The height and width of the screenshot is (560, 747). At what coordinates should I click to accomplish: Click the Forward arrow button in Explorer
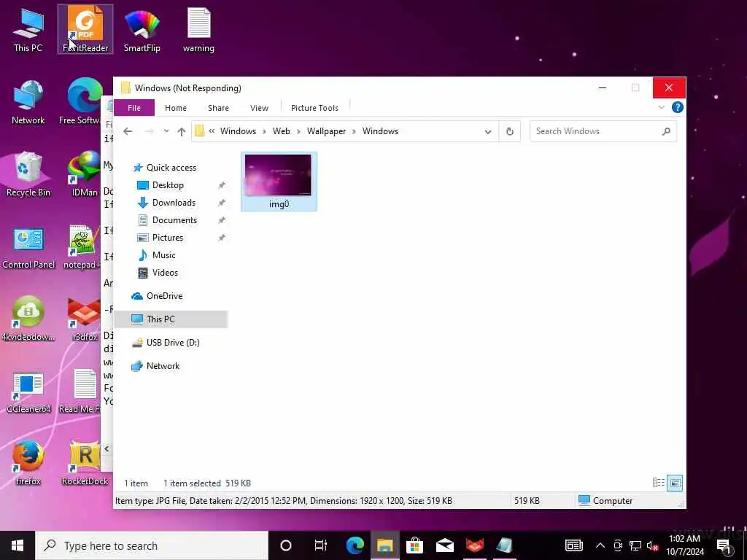pos(149,131)
